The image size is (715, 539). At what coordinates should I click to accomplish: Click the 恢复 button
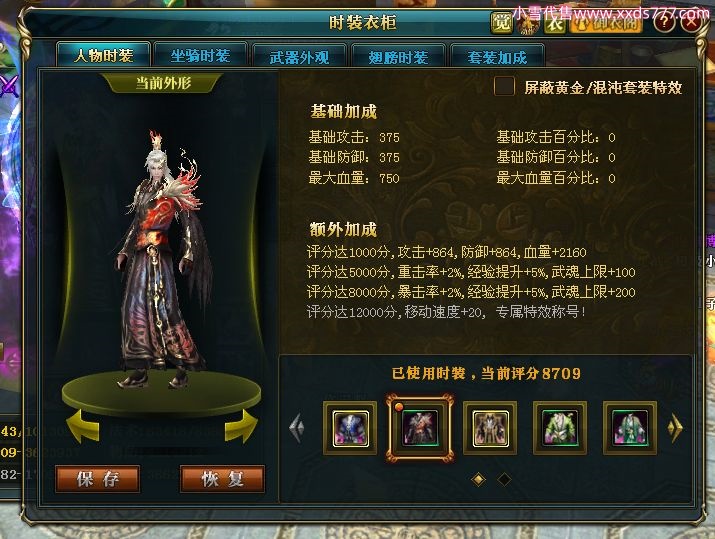pyautogui.click(x=223, y=479)
